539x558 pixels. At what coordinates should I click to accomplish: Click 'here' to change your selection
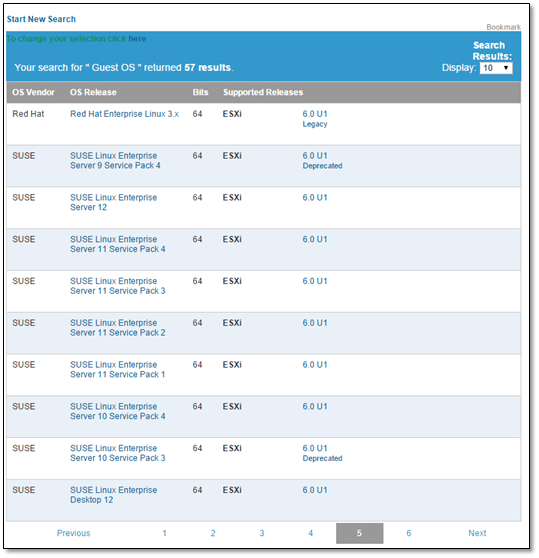(137, 38)
